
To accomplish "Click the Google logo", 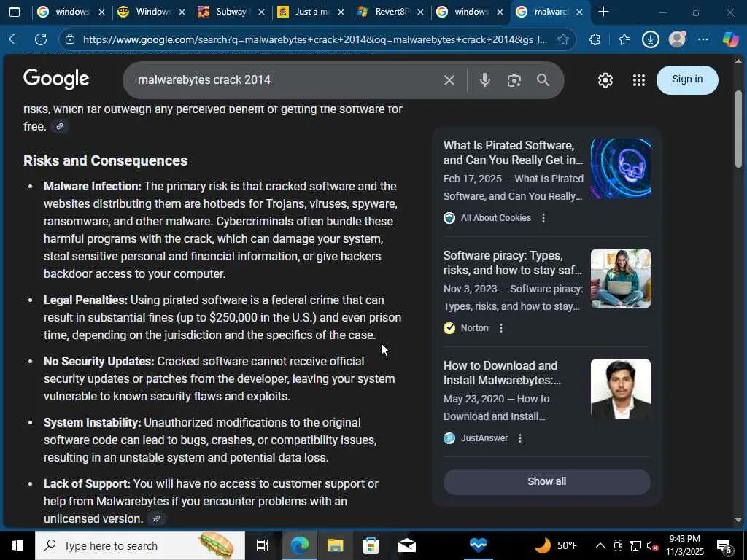I will [x=56, y=79].
